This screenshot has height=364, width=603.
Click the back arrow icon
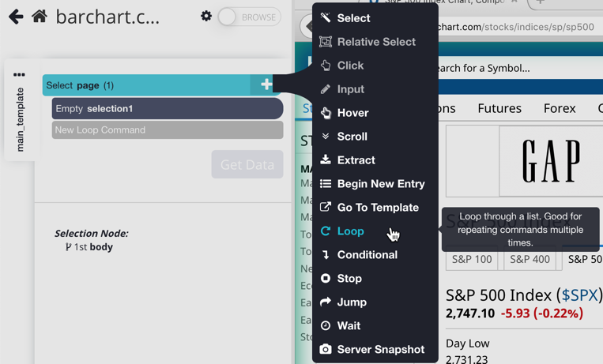[x=16, y=17]
